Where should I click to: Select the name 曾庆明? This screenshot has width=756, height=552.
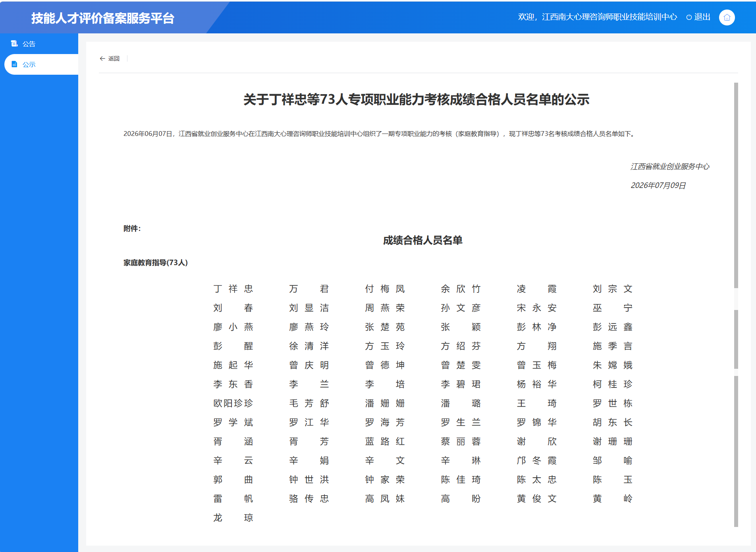coord(309,365)
